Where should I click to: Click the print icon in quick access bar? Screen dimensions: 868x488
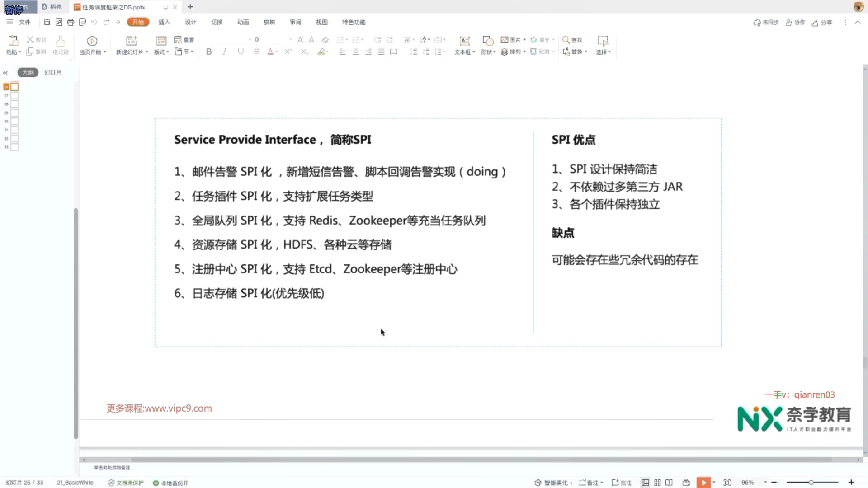point(71,22)
